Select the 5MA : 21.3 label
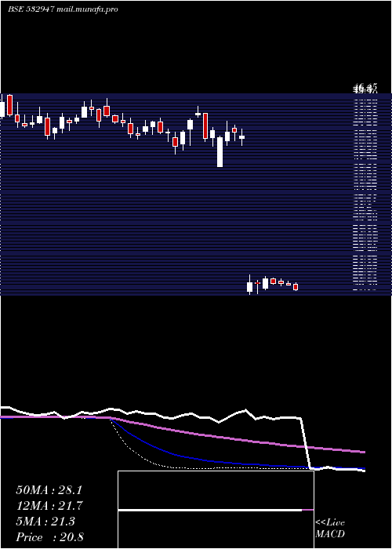This screenshot has width=392, height=549. pyautogui.click(x=45, y=522)
